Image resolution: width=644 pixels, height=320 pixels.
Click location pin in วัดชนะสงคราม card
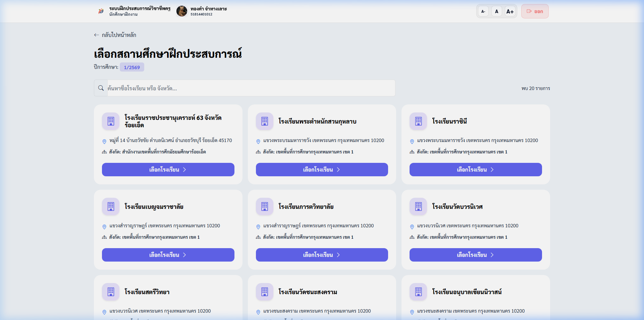[258, 312]
